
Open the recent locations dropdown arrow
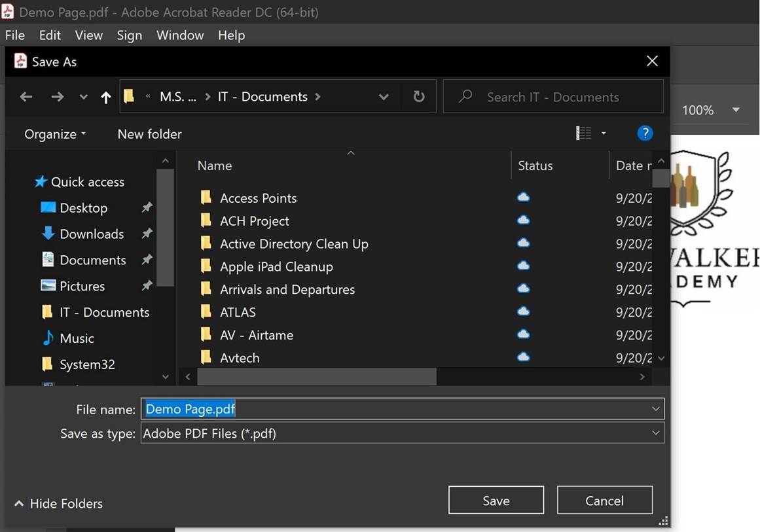click(83, 97)
